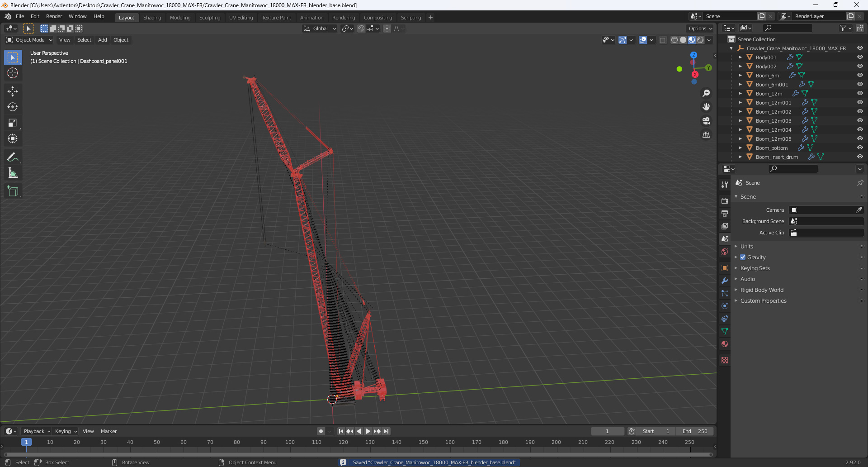Activate the Rotate tool

(x=13, y=107)
